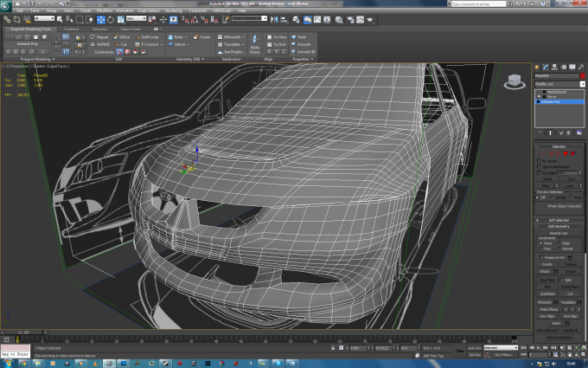This screenshot has height=368, width=588.
Task: Toggle the Angle Snap icon
Action: pyautogui.click(x=195, y=20)
